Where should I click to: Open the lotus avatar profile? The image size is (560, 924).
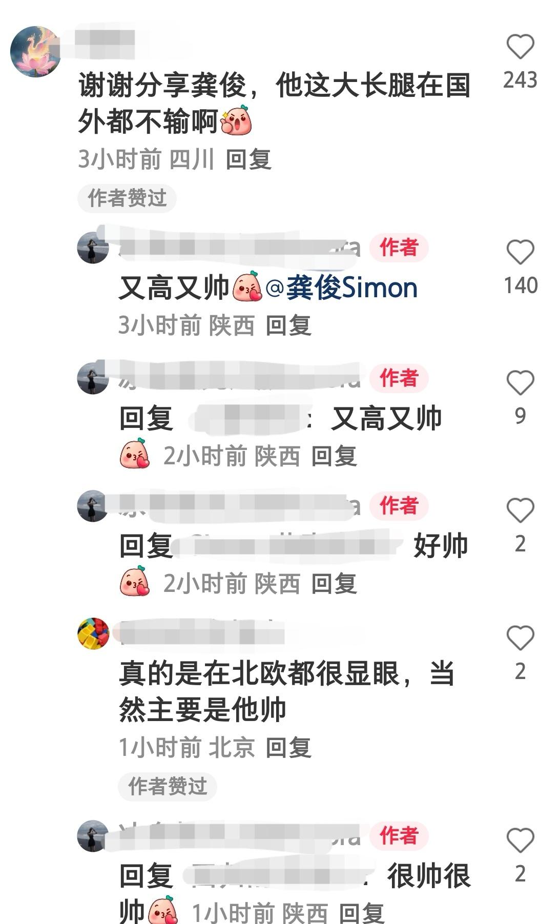click(x=35, y=51)
